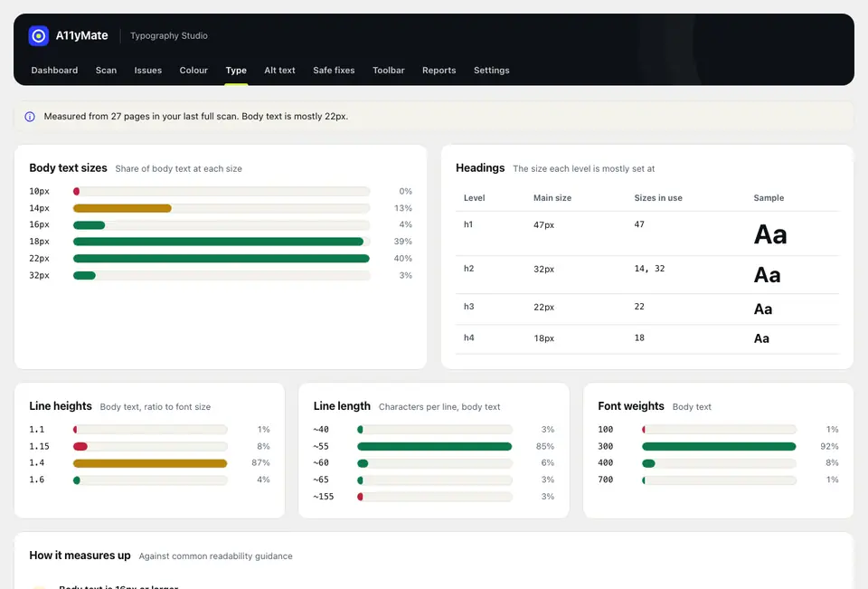Click the ~60 line length bar
The width and height of the screenshot is (868, 589).
[435, 463]
